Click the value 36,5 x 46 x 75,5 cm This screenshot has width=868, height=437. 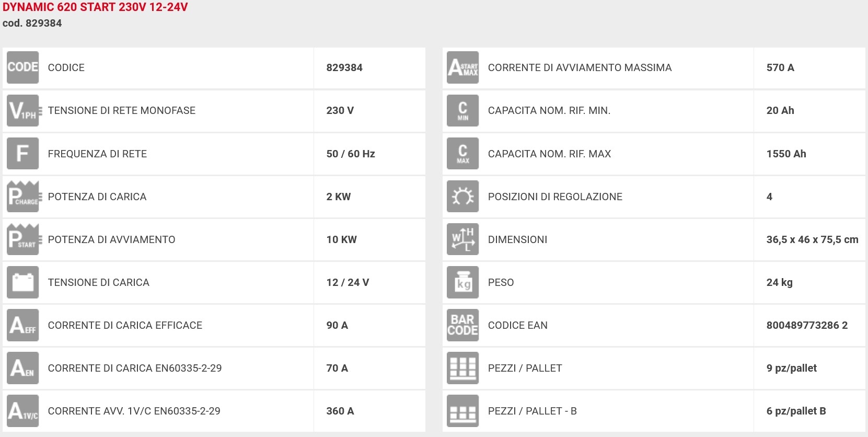pyautogui.click(x=813, y=239)
